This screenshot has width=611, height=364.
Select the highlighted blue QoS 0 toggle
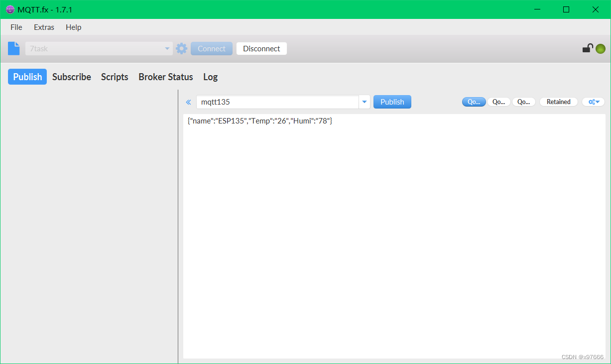[474, 102]
